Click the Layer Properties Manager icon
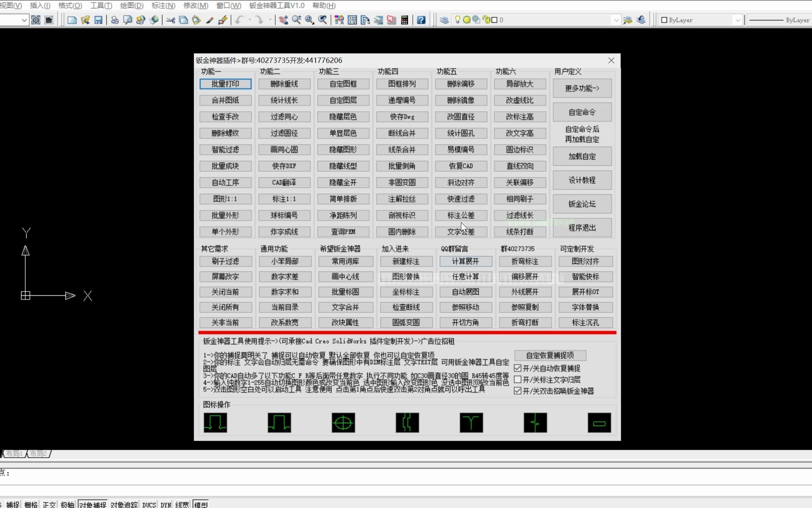The image size is (812, 508). coord(444,20)
